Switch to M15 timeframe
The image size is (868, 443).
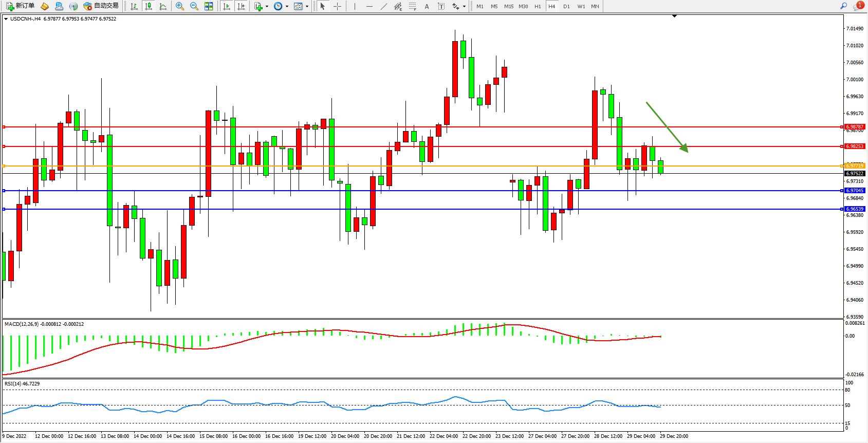click(x=508, y=7)
